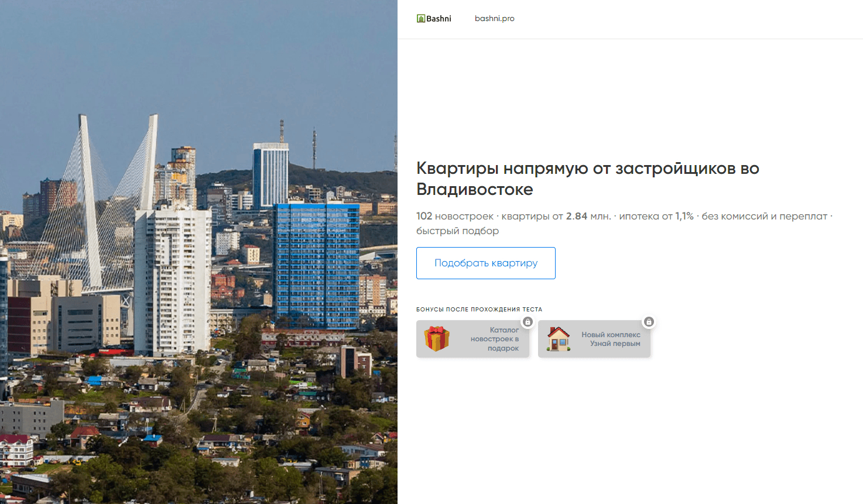Click the Бонусы после прохождения теста label

pos(479,310)
